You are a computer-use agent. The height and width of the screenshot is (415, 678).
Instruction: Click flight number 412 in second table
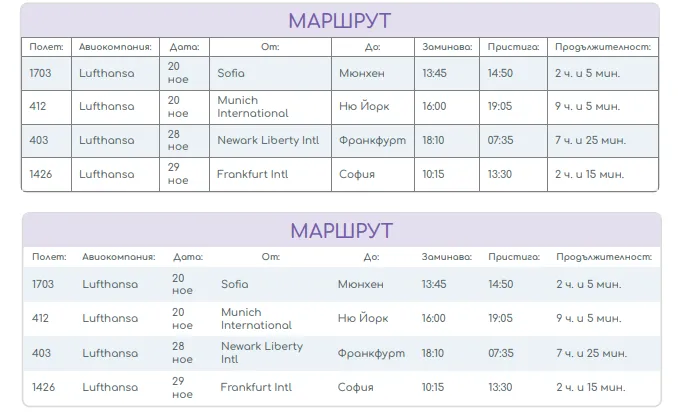coord(40,319)
